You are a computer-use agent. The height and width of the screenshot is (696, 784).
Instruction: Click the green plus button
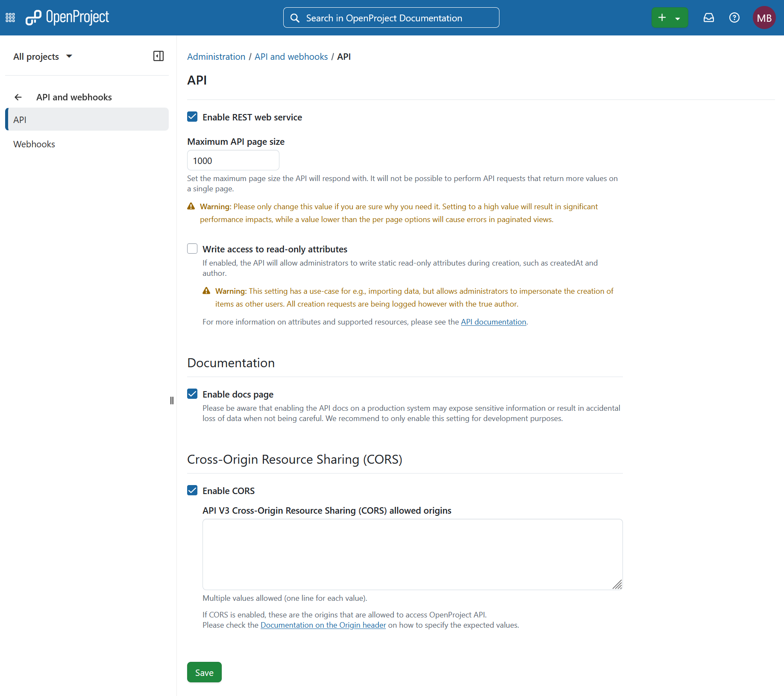[x=662, y=18]
